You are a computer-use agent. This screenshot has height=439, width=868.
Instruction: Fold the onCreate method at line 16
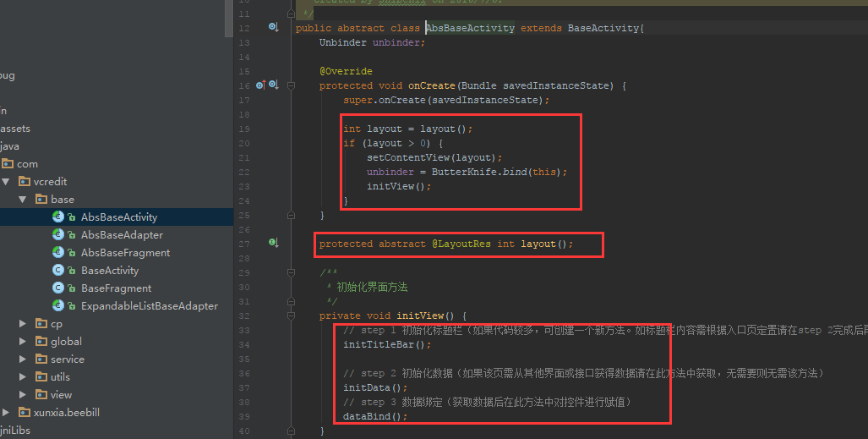click(x=291, y=85)
